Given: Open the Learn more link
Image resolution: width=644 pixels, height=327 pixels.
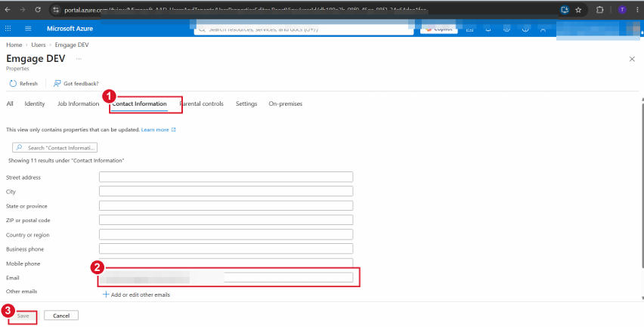Looking at the screenshot, I should pos(158,130).
